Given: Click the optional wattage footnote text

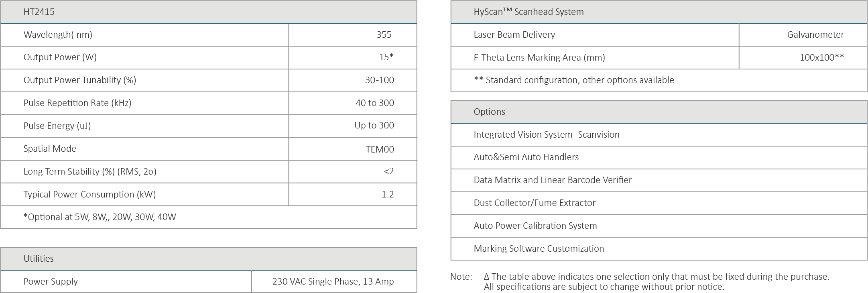Looking at the screenshot, I should point(100,217).
